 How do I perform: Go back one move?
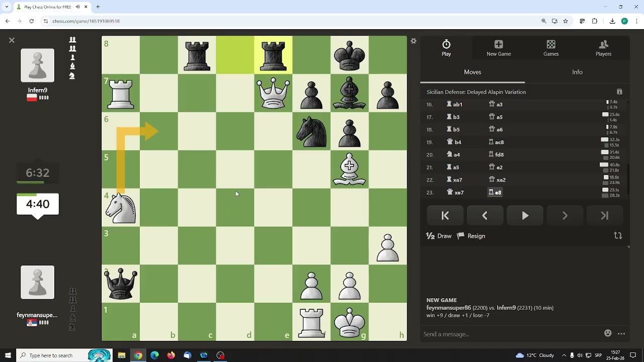coord(485,216)
